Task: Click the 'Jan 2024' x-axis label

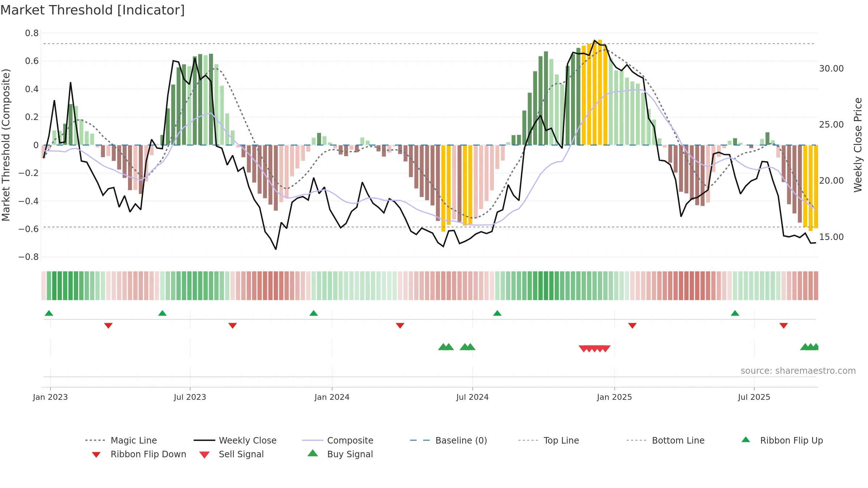Action: 332,397
